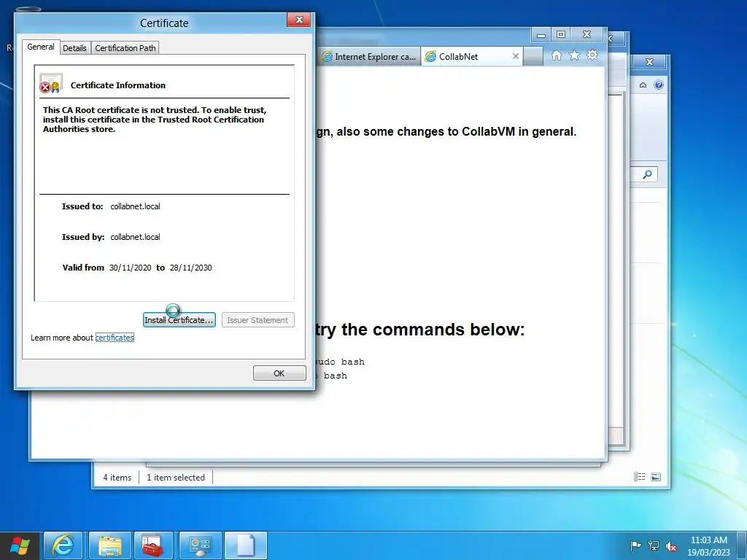747x560 pixels.
Task: Close the Certificate dialog
Action: click(299, 20)
